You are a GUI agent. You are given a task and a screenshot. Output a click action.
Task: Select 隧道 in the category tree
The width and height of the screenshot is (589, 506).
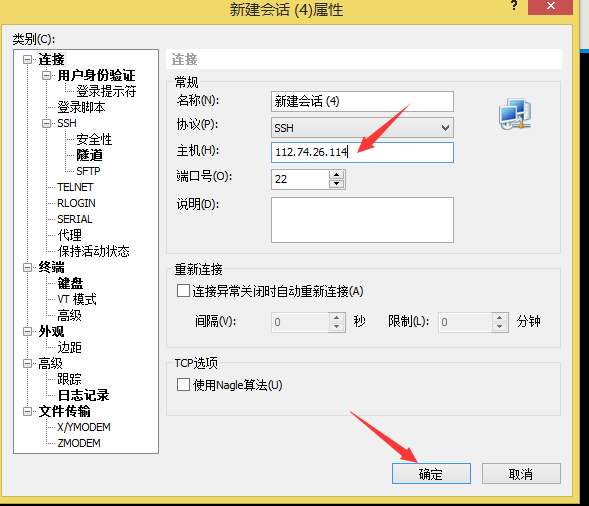click(x=89, y=155)
